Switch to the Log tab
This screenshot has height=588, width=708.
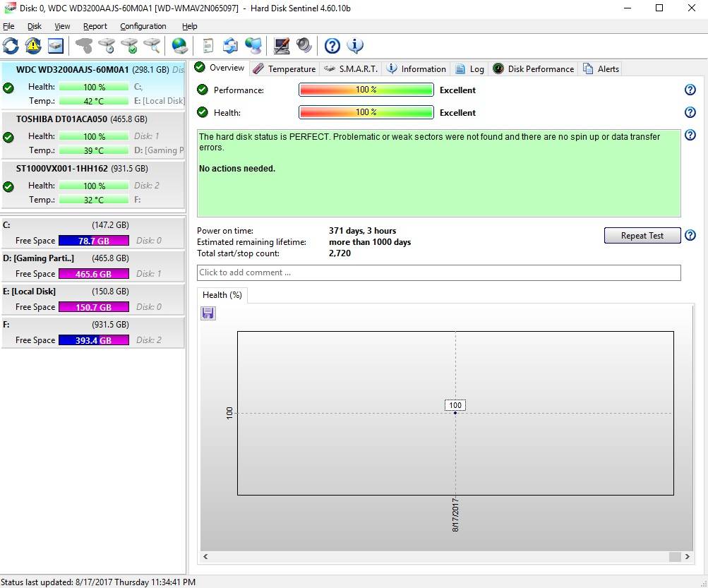click(x=469, y=68)
